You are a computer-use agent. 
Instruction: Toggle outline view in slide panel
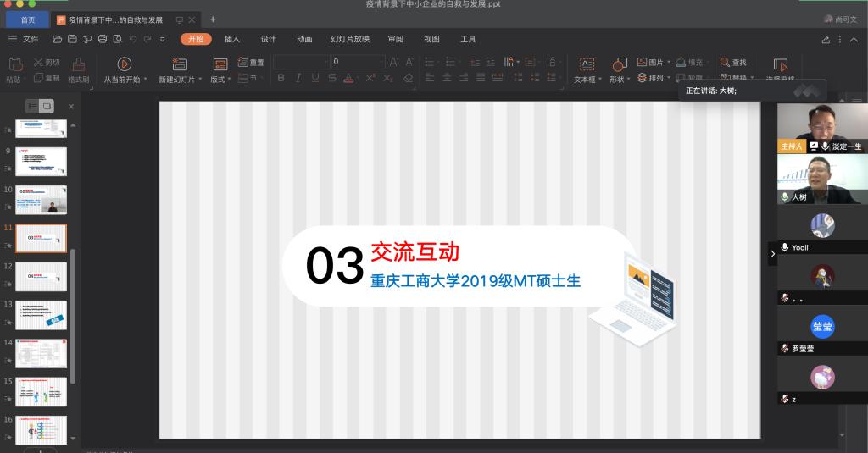[32, 106]
